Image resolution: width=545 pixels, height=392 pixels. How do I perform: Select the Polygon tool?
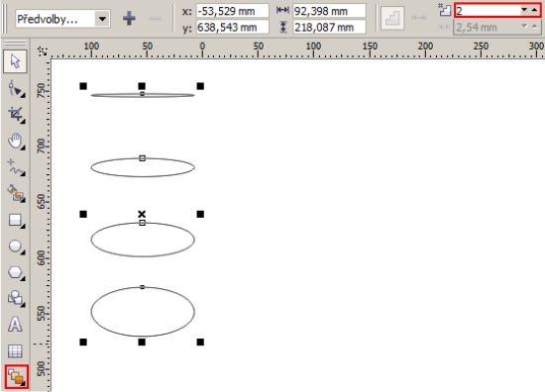click(x=15, y=272)
